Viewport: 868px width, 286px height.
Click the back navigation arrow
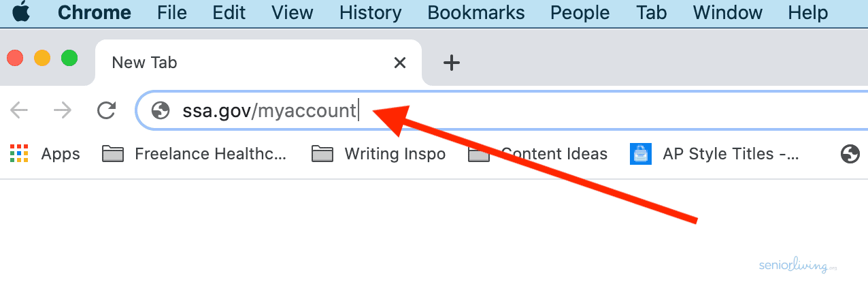pyautogui.click(x=19, y=110)
